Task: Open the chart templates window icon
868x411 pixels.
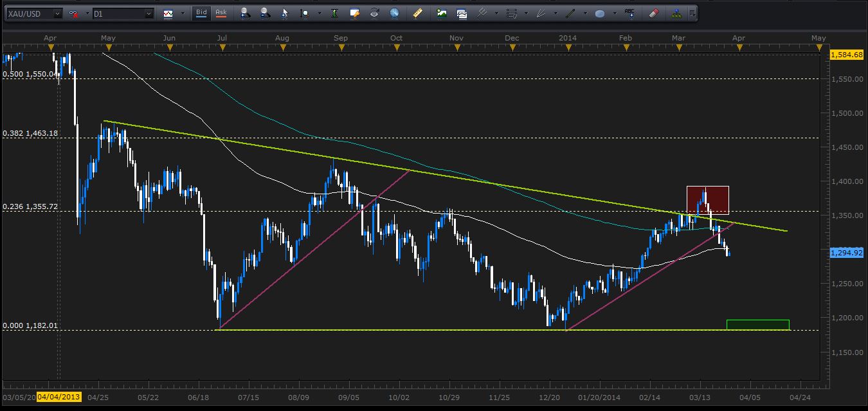Action: pyautogui.click(x=462, y=14)
